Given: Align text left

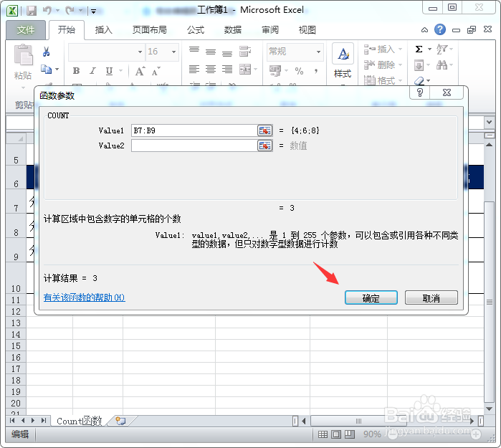Looking at the screenshot, I should (194, 69).
